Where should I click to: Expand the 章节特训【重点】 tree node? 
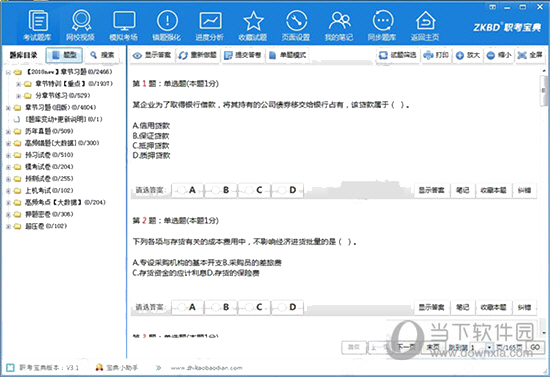[x=19, y=84]
